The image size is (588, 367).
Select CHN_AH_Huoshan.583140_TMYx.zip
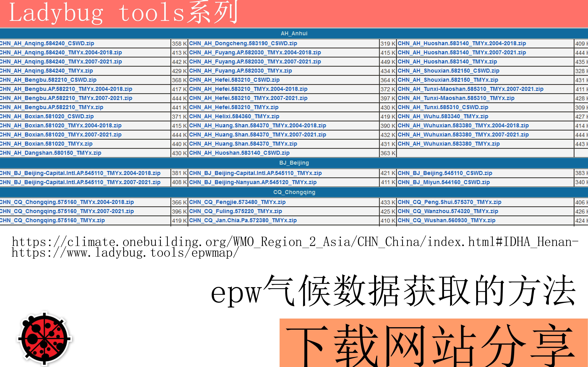447,62
